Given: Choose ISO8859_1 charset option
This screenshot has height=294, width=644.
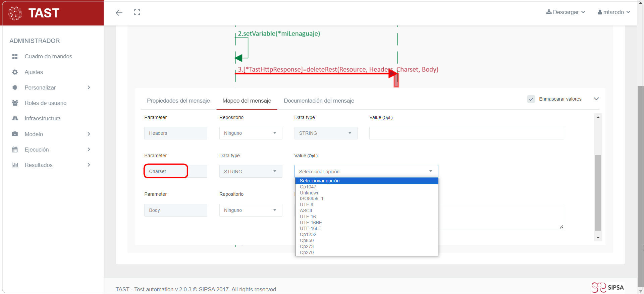Looking at the screenshot, I should click(x=311, y=198).
